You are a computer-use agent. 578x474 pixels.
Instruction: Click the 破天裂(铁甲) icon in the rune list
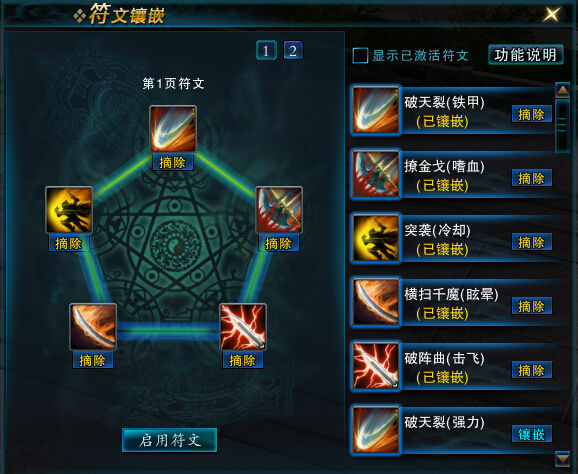coord(376,109)
